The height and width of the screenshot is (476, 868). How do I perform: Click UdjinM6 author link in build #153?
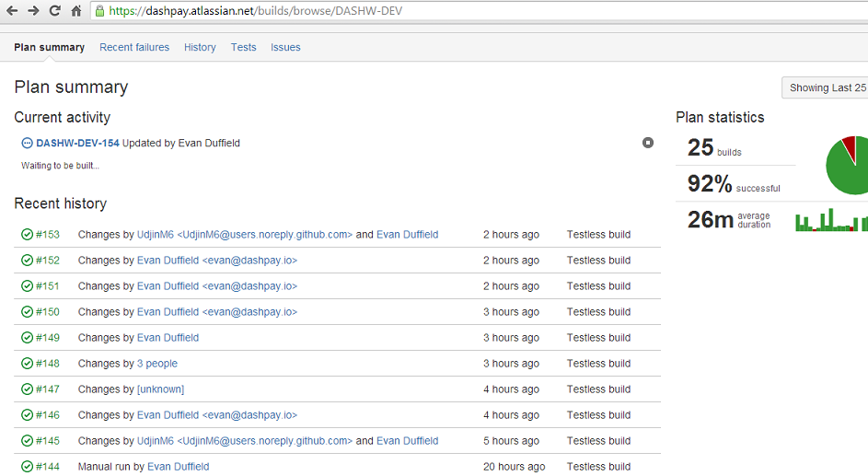(245, 235)
